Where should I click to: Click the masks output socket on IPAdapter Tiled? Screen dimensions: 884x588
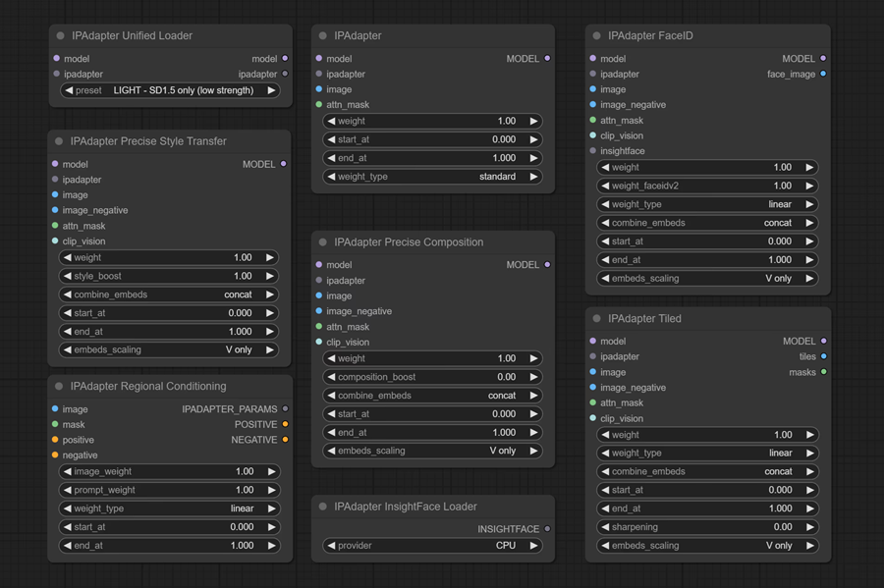point(824,372)
